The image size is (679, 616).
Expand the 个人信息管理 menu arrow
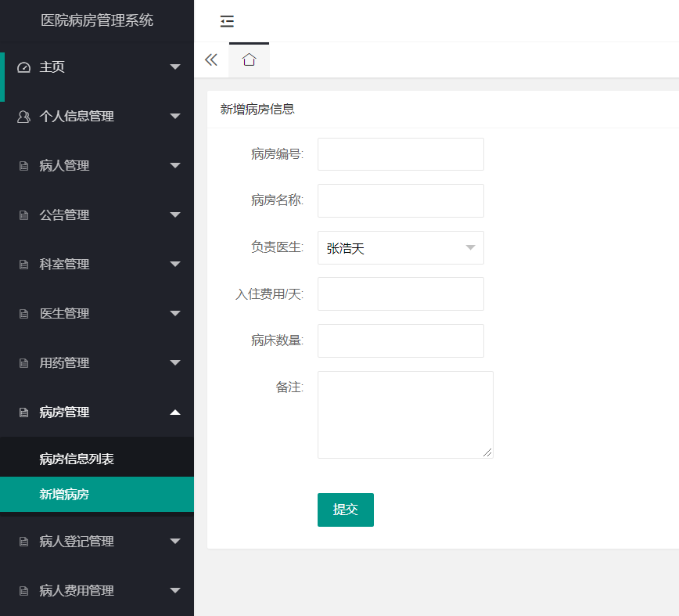(x=175, y=116)
